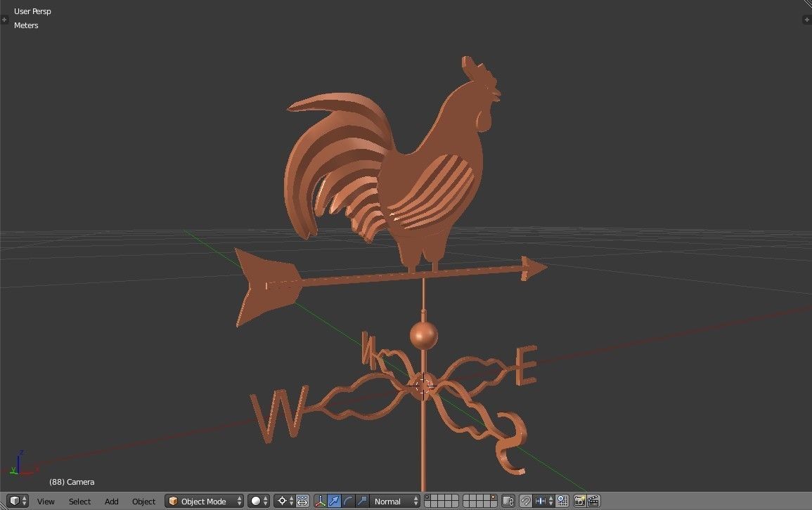
Task: Click the View menu
Action: 45,501
